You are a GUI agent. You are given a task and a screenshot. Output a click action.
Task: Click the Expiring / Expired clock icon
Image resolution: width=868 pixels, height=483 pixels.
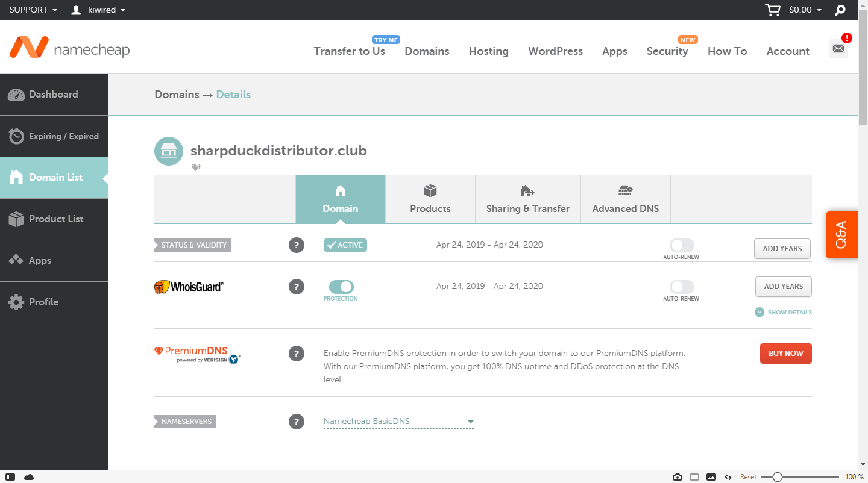(x=16, y=136)
